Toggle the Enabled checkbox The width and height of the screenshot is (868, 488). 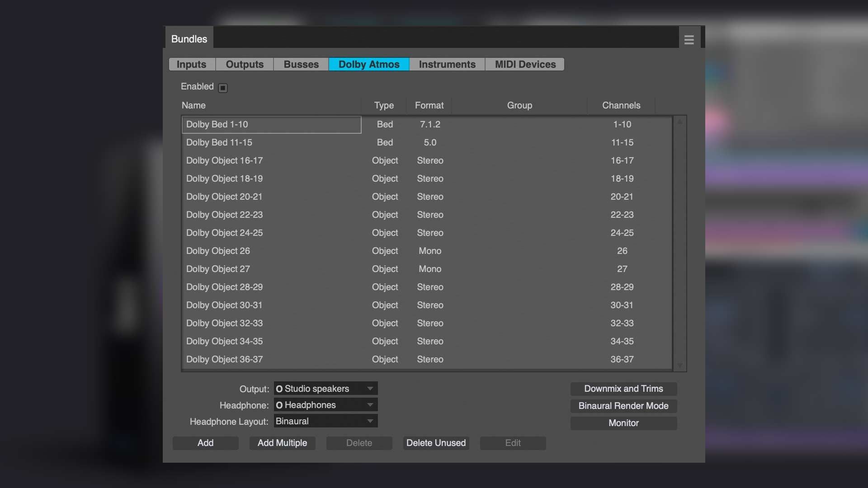pos(223,88)
